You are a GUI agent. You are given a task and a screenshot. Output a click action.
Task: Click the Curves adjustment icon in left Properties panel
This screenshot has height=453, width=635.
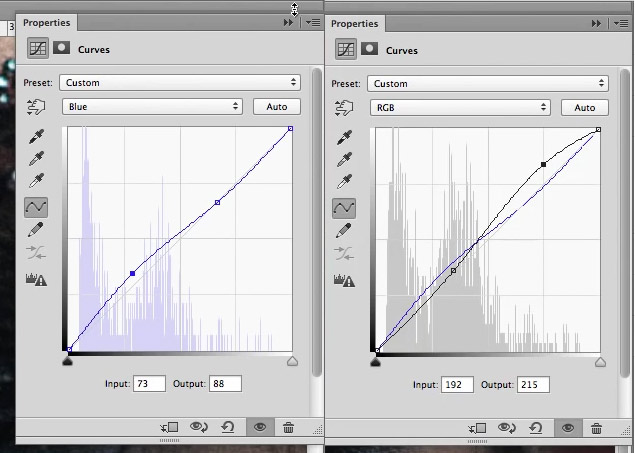point(38,48)
